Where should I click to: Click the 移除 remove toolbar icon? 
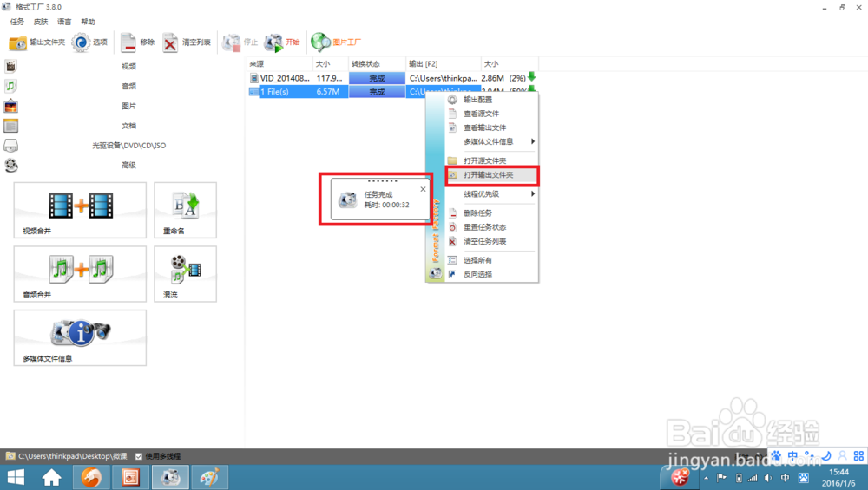[138, 42]
